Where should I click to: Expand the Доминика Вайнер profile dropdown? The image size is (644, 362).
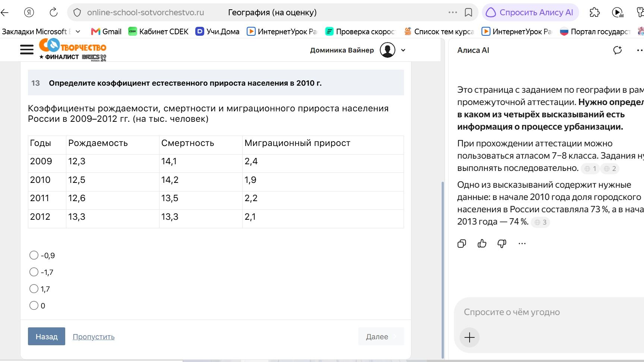(x=403, y=50)
